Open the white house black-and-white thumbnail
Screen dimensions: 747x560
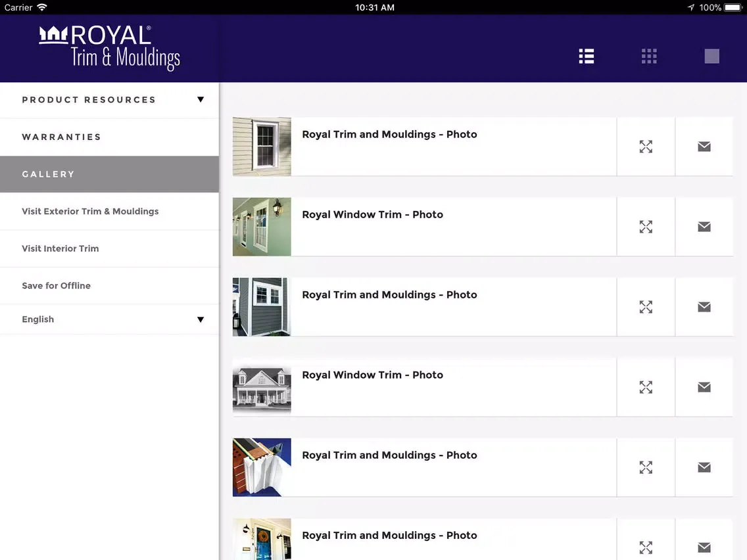[x=262, y=387]
